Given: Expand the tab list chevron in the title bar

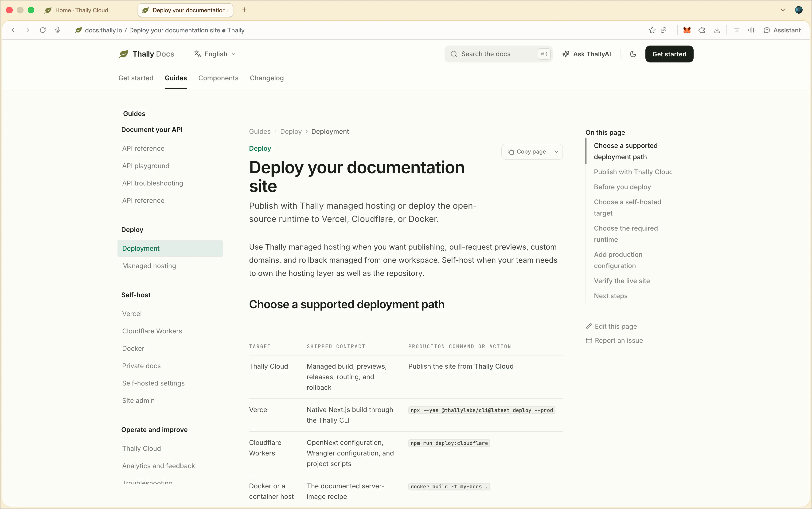Looking at the screenshot, I should point(783,10).
